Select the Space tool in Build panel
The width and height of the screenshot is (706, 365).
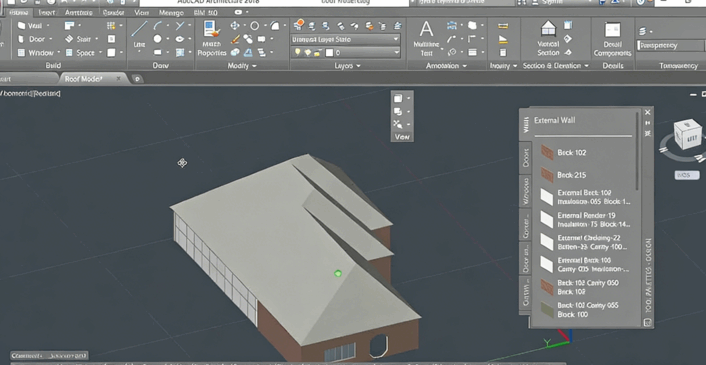(80, 53)
